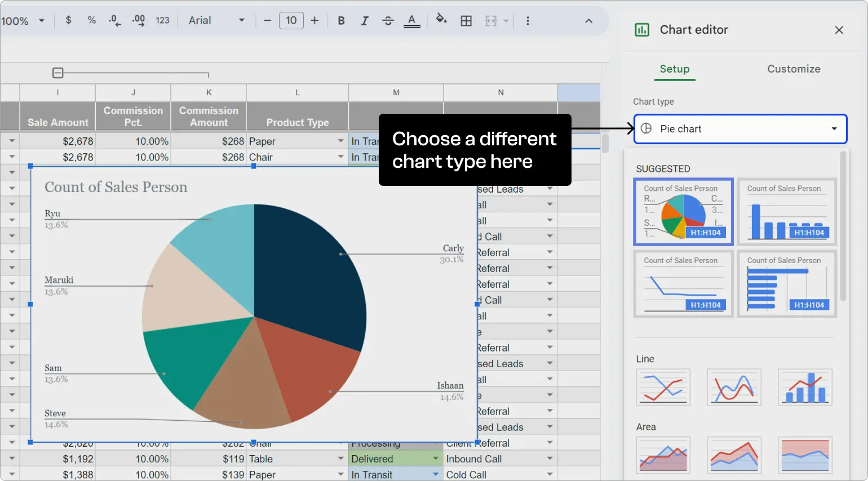Select the Sale Amount header cell

(x=57, y=116)
